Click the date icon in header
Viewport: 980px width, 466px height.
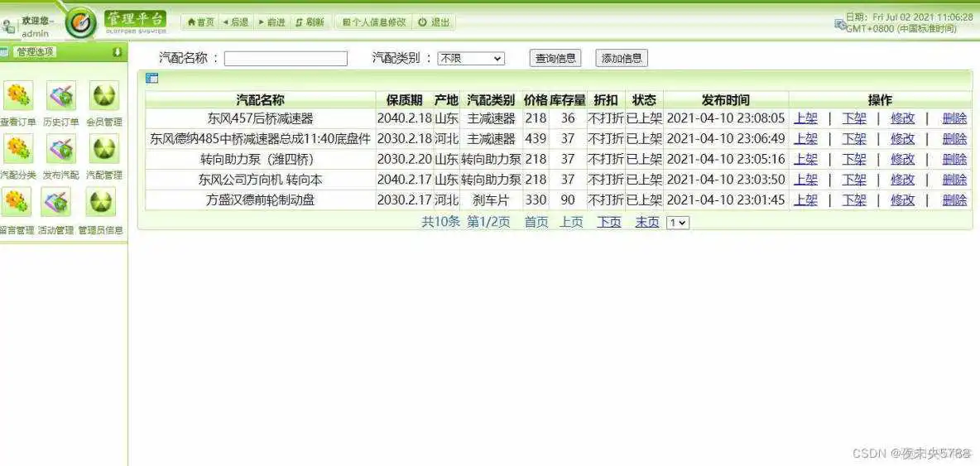click(x=840, y=24)
